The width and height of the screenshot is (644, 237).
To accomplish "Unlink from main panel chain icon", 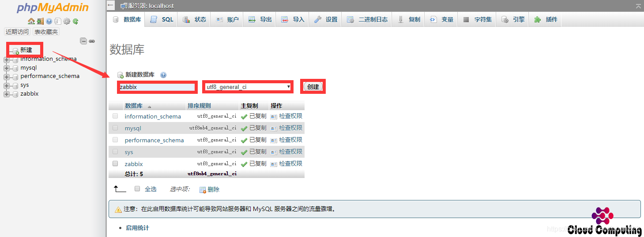I will pos(92,41).
